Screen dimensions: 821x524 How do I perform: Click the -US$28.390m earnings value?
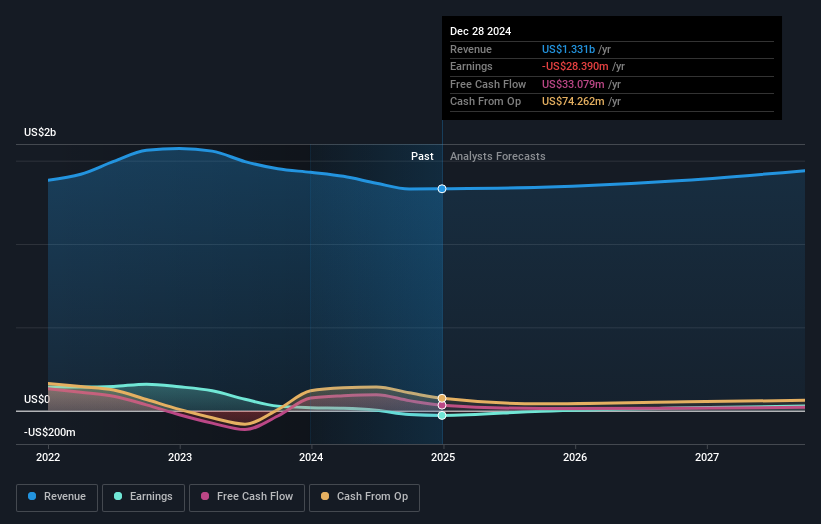click(x=575, y=66)
